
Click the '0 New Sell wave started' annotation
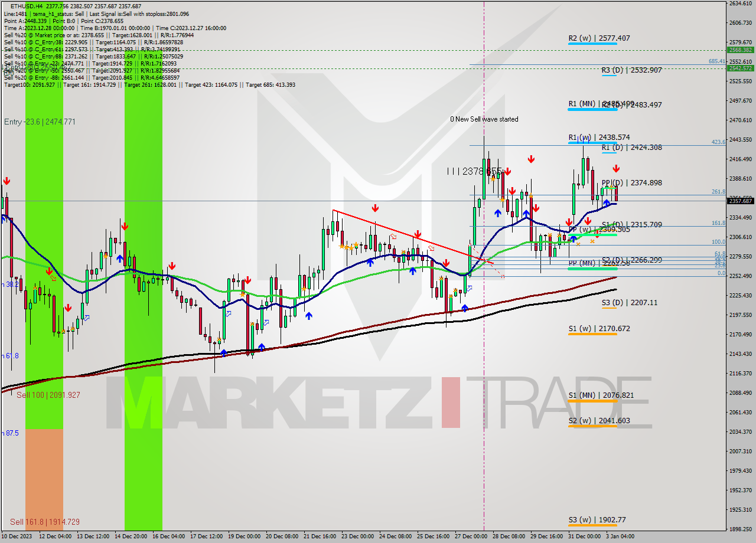(484, 119)
